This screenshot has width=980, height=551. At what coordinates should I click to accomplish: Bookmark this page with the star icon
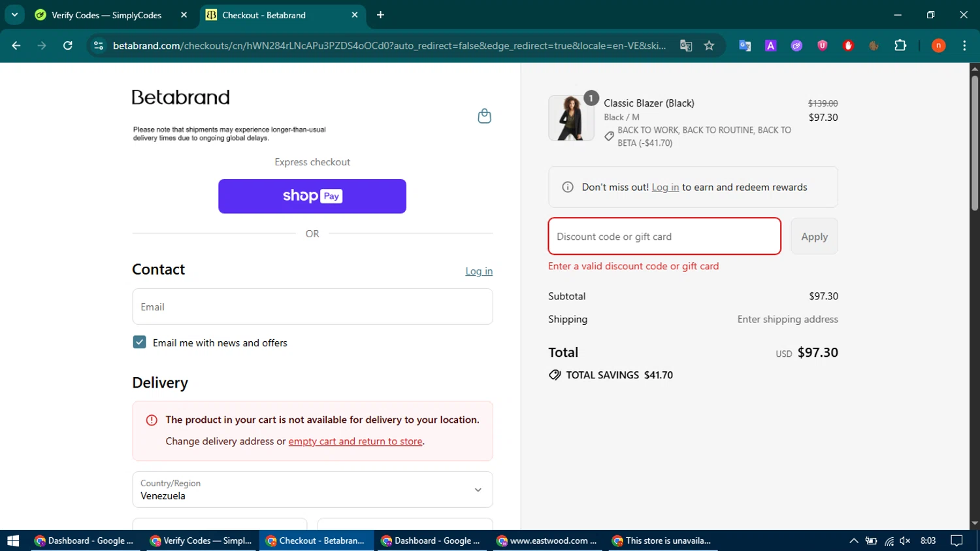click(x=709, y=46)
